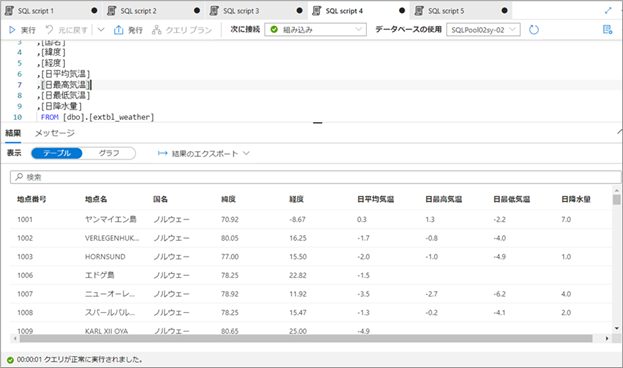Expand editor with diagonal arrow icon
This screenshot has height=368, width=623.
tap(608, 11)
